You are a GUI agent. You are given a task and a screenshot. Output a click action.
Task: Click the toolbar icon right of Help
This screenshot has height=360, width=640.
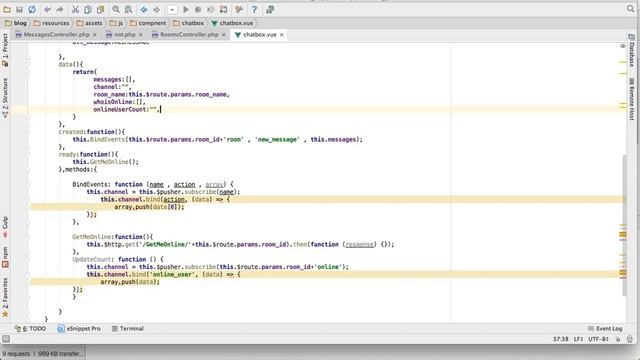click(x=270, y=9)
